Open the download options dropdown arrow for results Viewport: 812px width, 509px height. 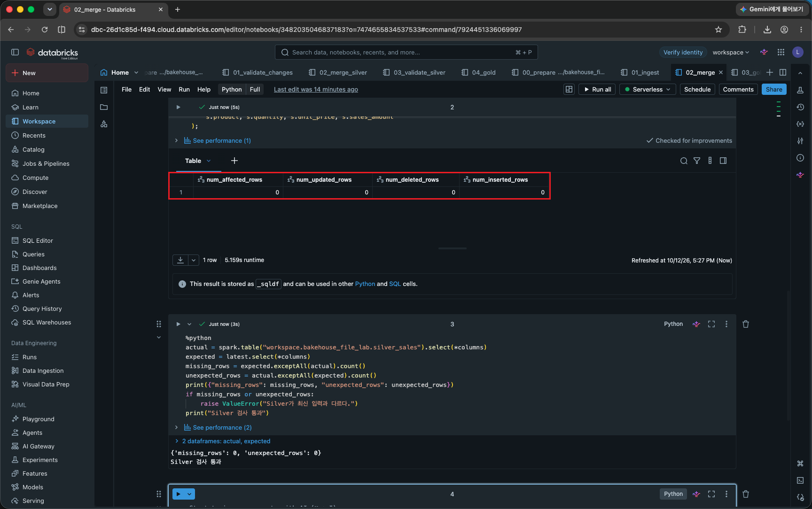click(194, 260)
